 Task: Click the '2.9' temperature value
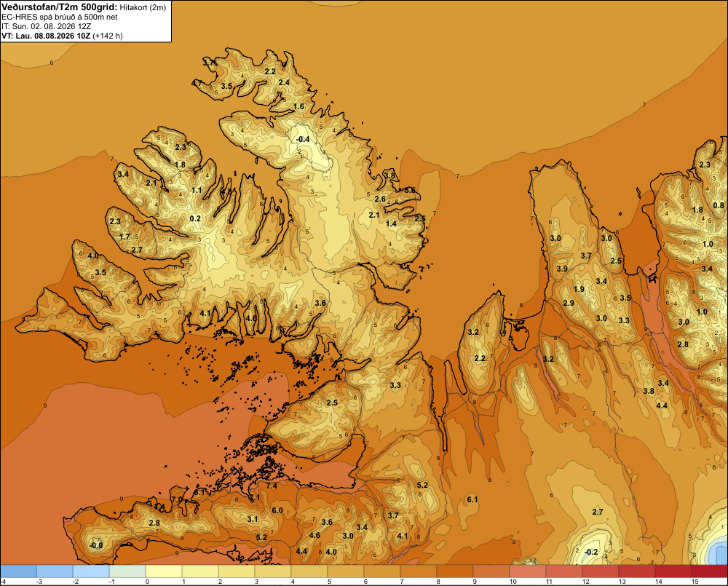click(569, 304)
